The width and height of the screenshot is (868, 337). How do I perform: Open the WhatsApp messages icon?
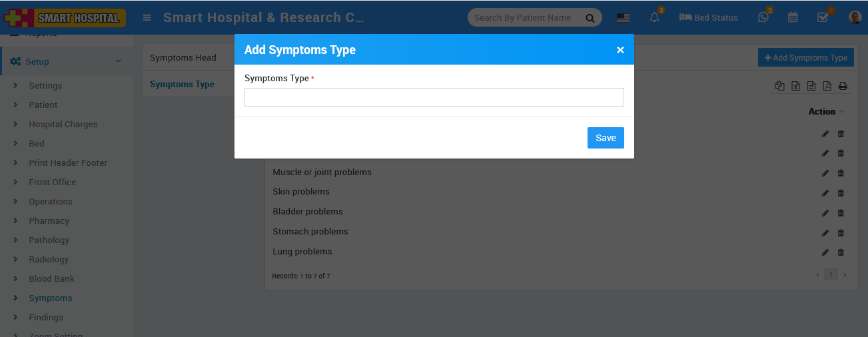click(x=763, y=18)
